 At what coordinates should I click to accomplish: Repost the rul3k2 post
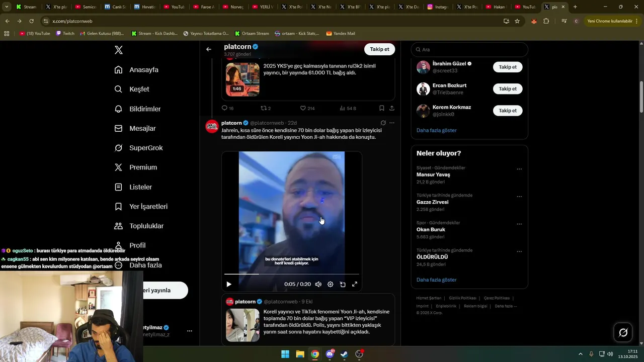[x=263, y=108]
